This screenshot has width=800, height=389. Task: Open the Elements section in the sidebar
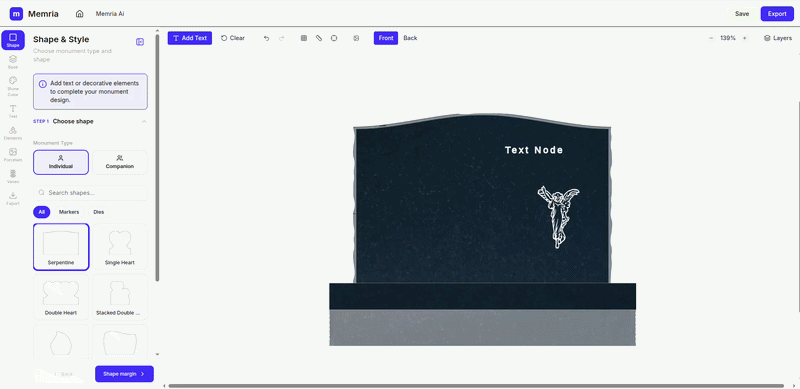tap(13, 133)
